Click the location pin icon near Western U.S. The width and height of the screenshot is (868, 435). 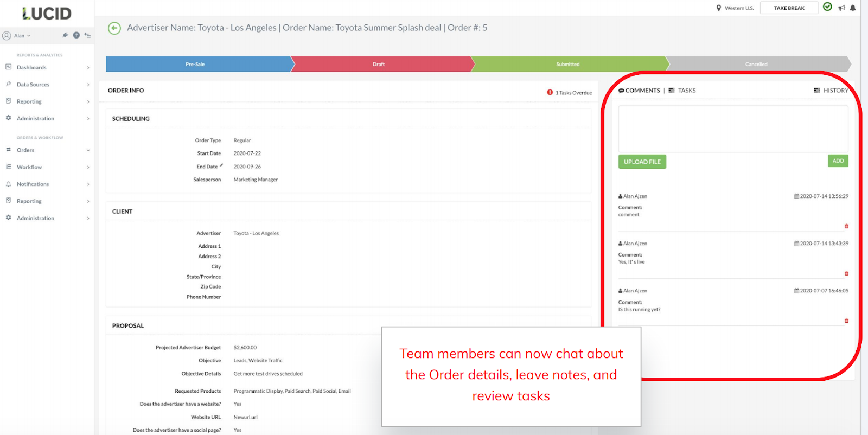tap(719, 8)
